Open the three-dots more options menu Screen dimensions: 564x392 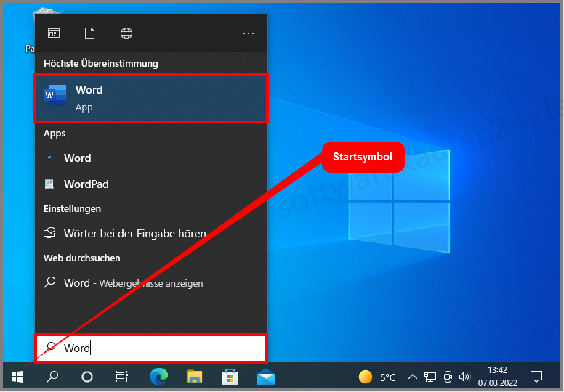click(249, 33)
